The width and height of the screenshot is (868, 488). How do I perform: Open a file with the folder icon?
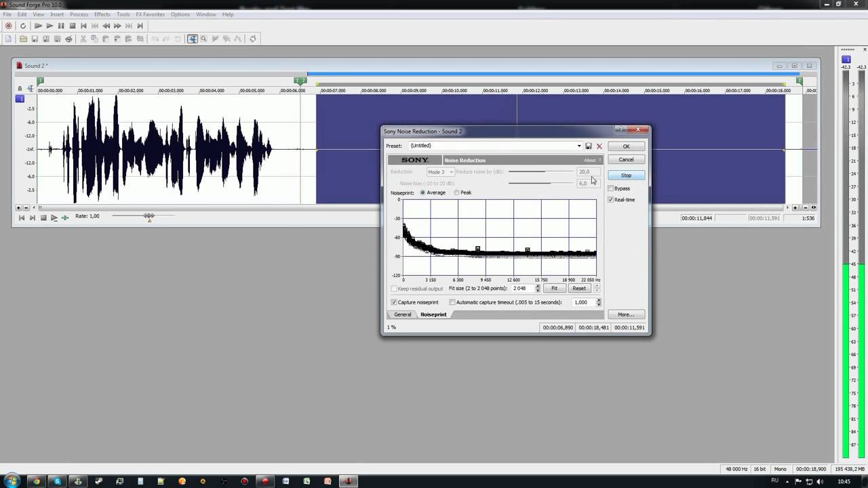tap(23, 39)
